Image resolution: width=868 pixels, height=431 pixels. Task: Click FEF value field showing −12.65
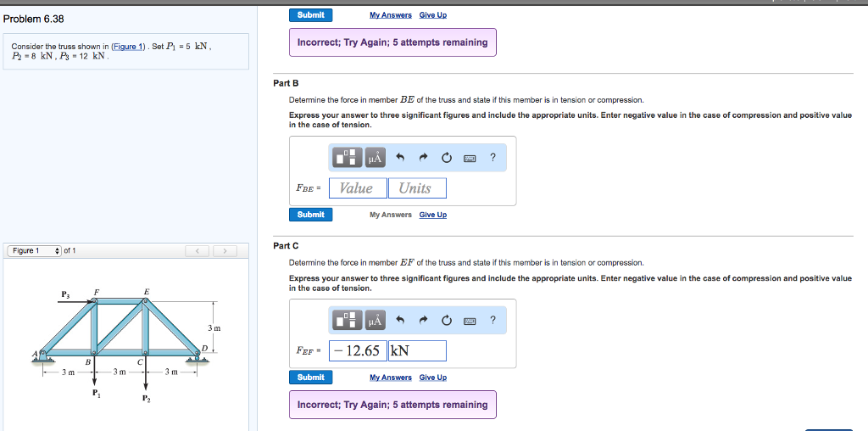click(358, 350)
